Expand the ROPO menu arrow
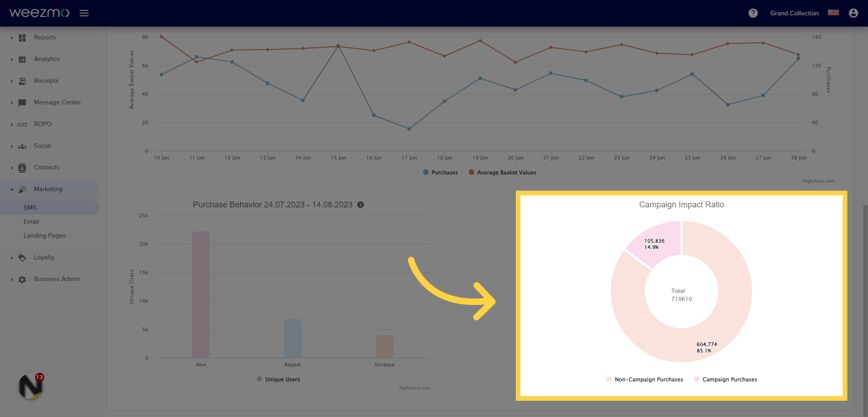868x417 pixels. tap(12, 125)
